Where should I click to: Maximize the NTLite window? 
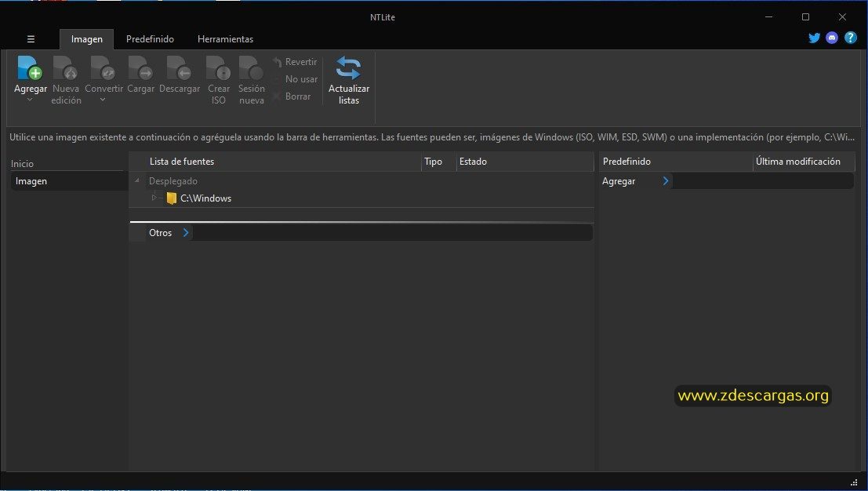coord(805,17)
